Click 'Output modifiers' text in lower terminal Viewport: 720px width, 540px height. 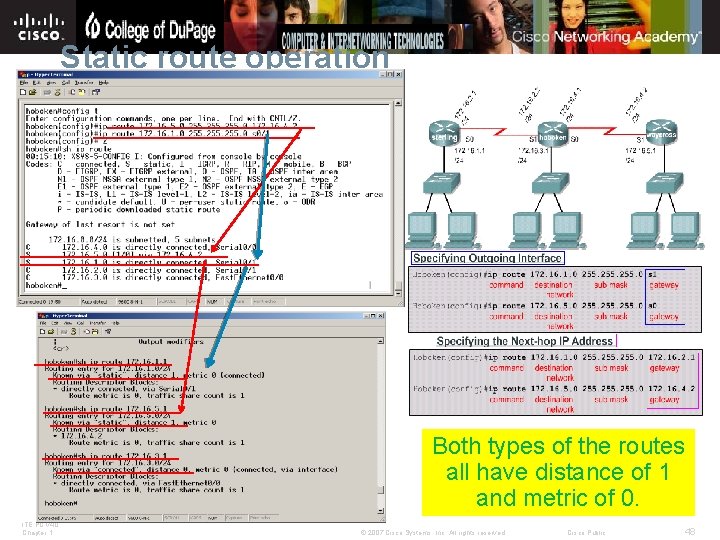coord(171,342)
